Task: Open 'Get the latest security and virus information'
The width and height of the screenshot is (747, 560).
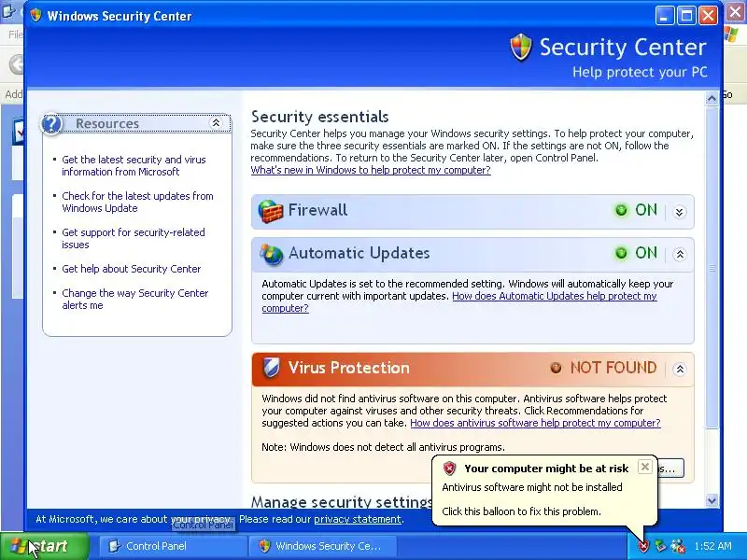Action: pos(134,166)
